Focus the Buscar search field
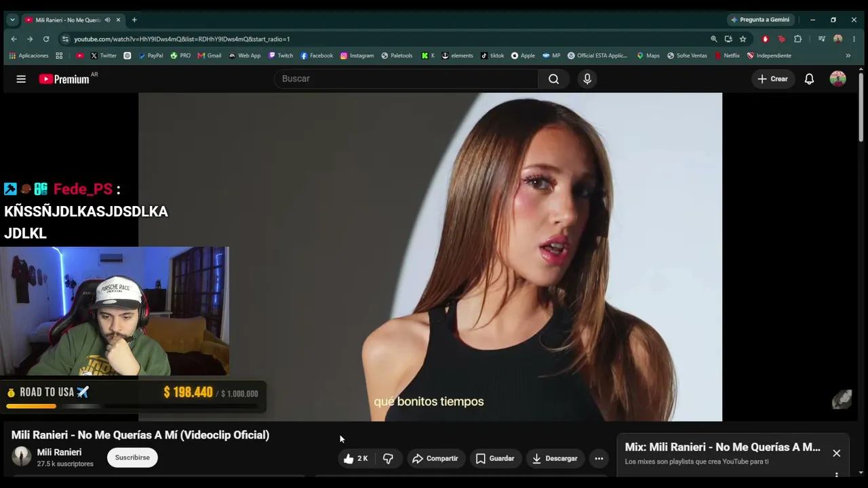This screenshot has height=488, width=868. click(406, 79)
